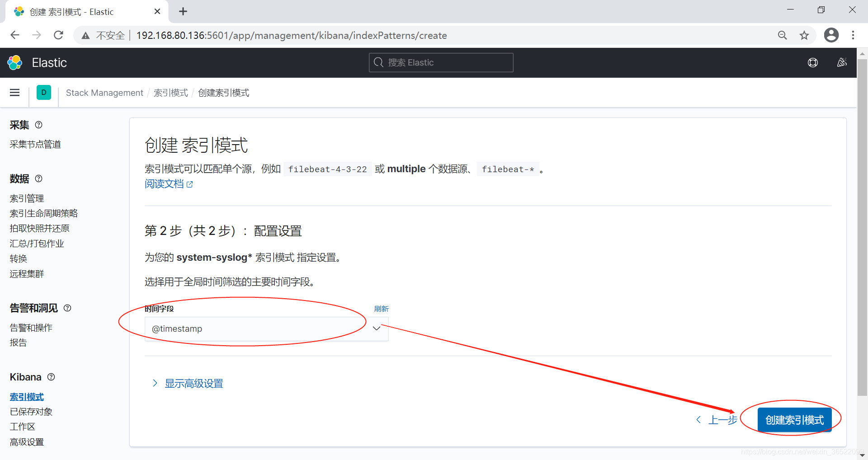Reload the current page

coord(58,35)
